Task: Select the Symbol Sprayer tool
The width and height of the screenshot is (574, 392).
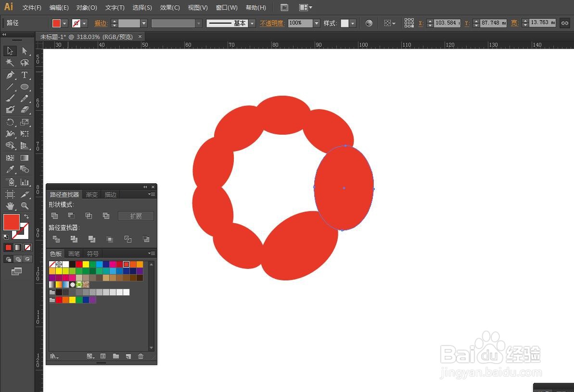Action: coord(10,182)
